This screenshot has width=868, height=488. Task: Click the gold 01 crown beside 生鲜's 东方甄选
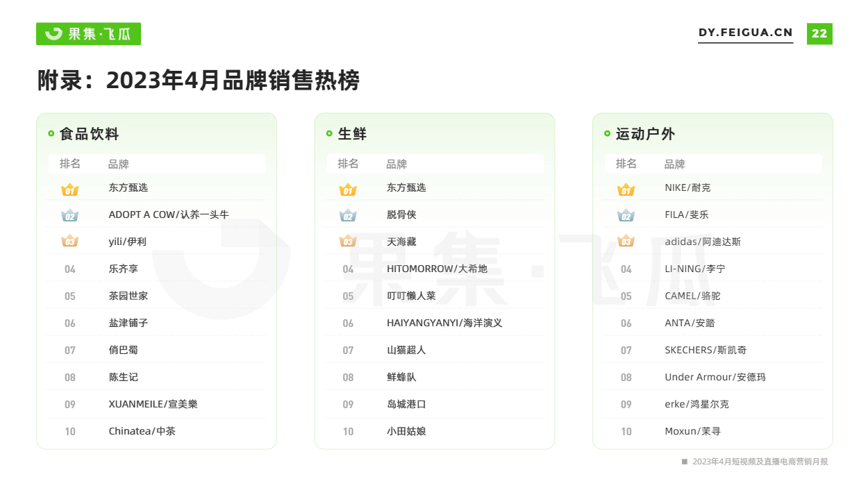[x=348, y=190]
